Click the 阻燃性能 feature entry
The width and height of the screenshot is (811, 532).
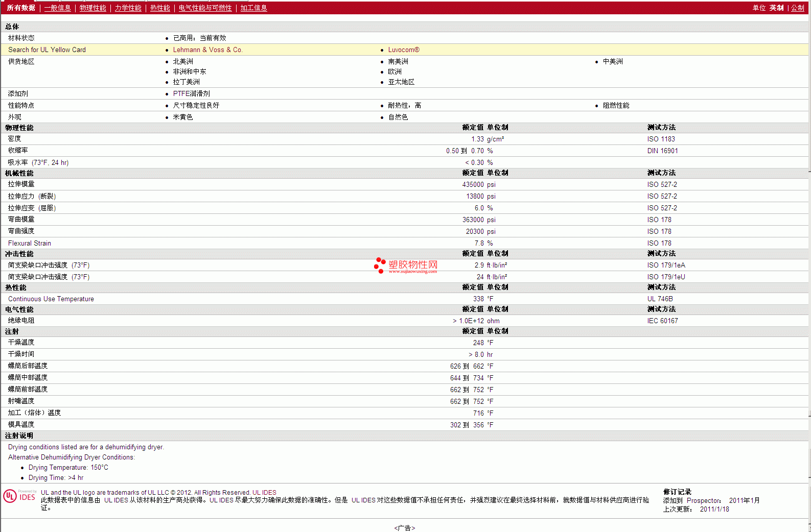click(x=616, y=105)
